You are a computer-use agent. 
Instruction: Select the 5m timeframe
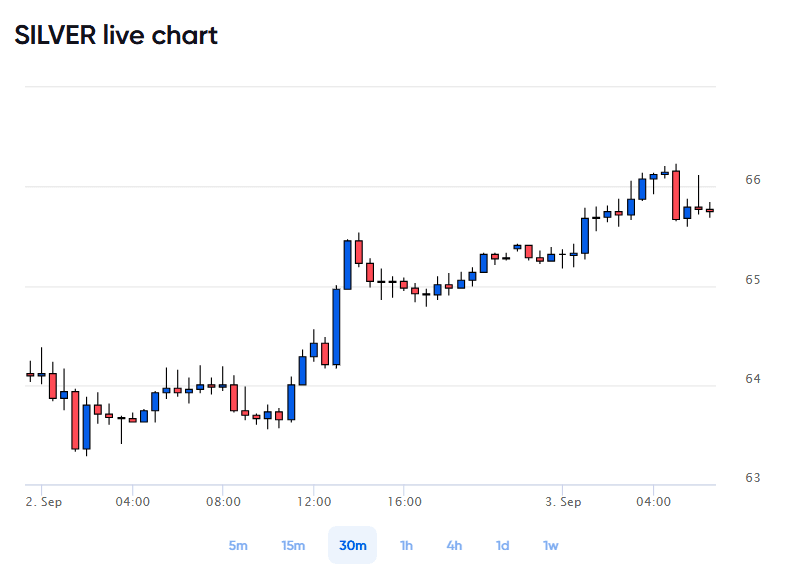click(x=238, y=545)
